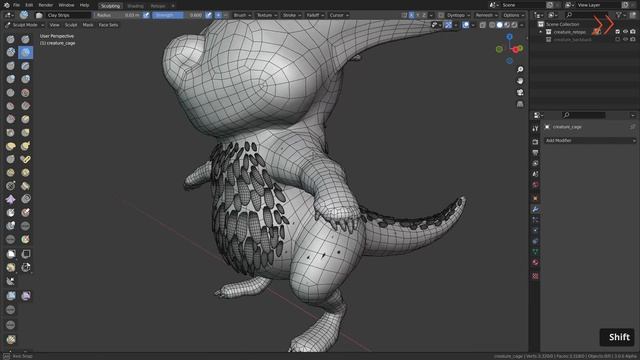640x360 pixels.
Task: Select the Draw sculpt brush
Action: tap(11, 39)
